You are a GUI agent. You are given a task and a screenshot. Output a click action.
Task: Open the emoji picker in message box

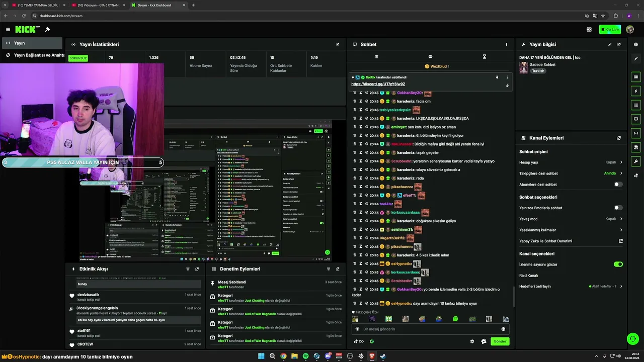pyautogui.click(x=503, y=329)
